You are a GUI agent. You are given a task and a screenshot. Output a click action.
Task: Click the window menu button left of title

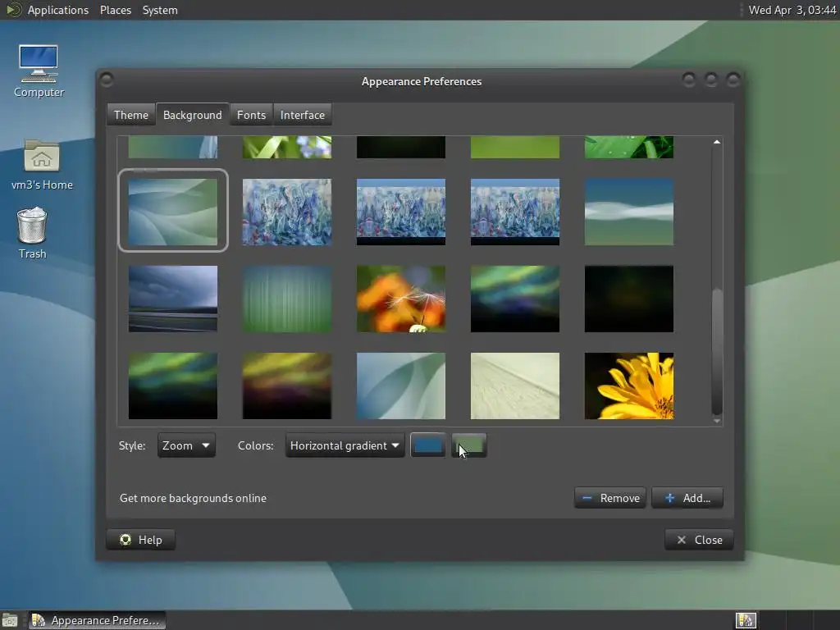tap(107, 80)
